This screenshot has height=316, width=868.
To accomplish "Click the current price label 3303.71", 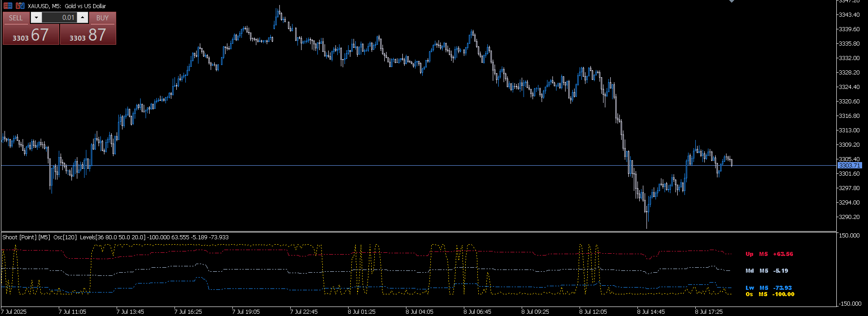I will 850,166.
